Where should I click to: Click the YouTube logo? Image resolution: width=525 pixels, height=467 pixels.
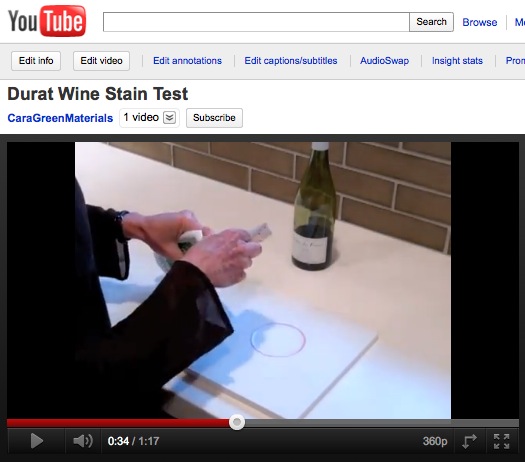pos(47,21)
